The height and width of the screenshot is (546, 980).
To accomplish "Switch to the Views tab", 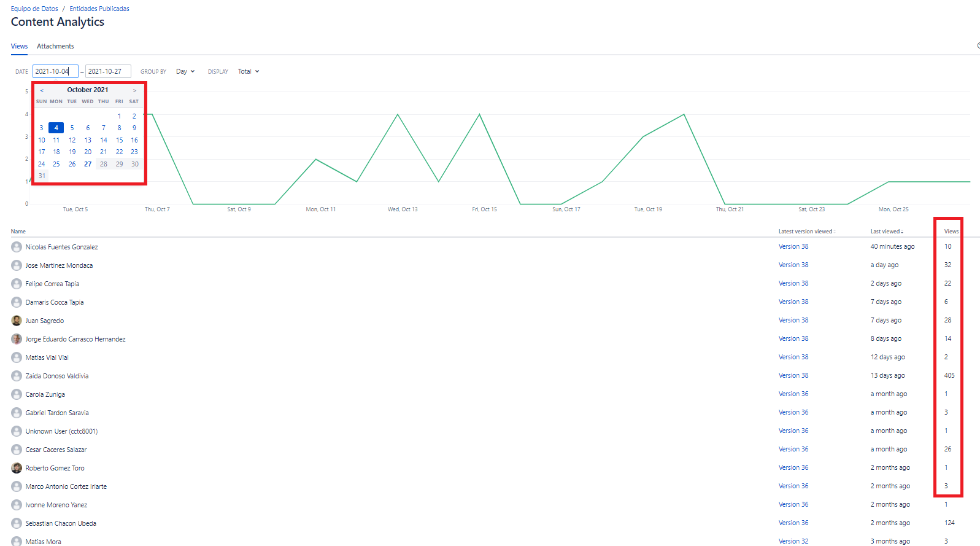I will 19,46.
